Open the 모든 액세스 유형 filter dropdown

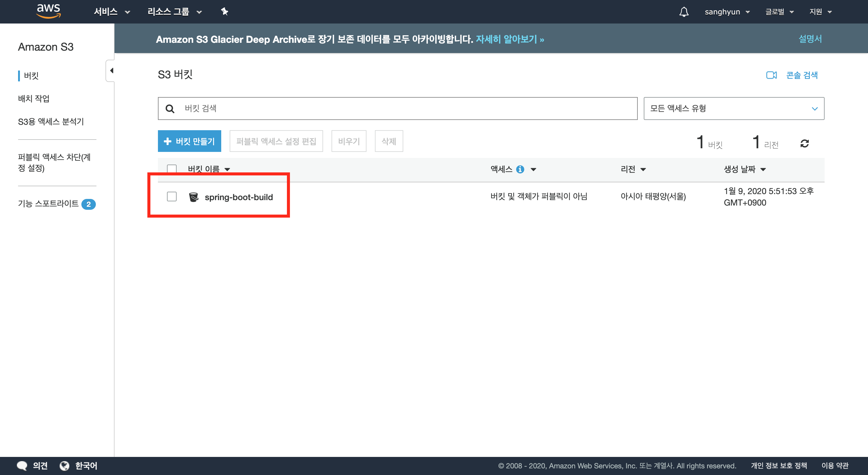coord(734,109)
